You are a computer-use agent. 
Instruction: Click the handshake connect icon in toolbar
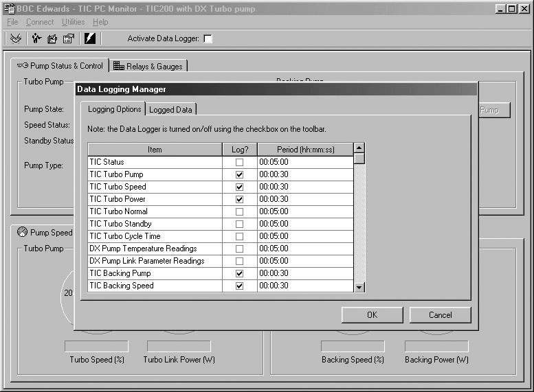[x=16, y=38]
